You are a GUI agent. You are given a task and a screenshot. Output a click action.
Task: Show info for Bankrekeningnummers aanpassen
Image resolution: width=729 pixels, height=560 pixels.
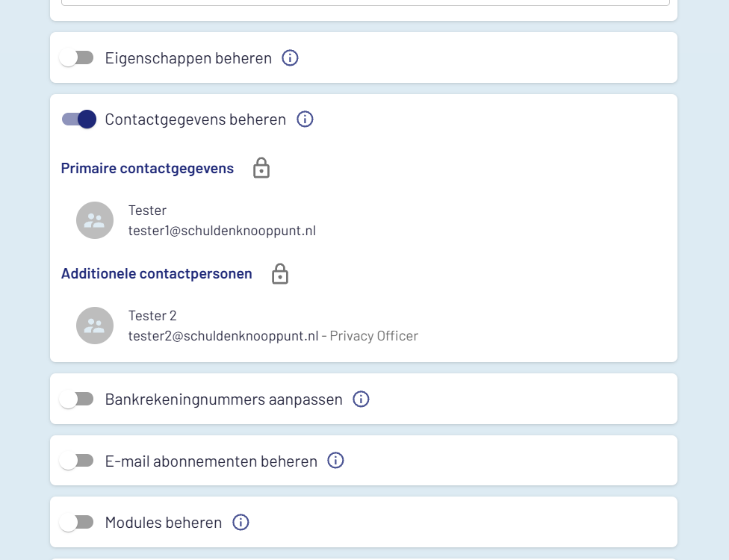361,399
